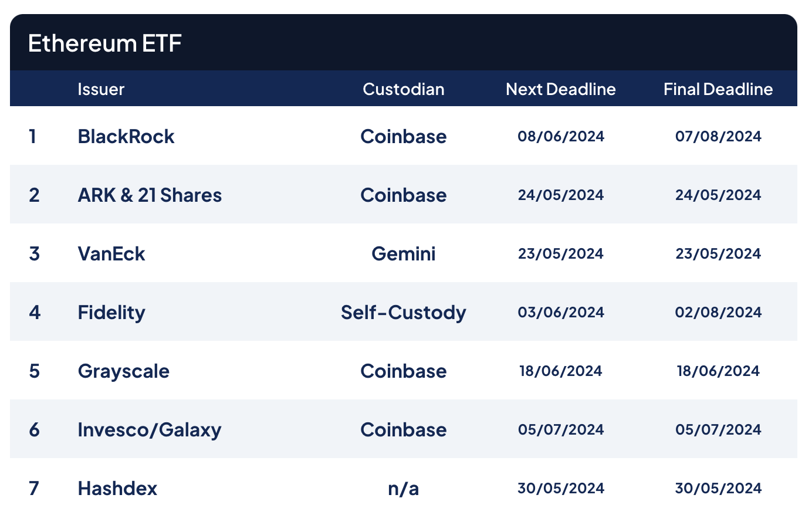Select BlackRock's final deadline 07/08/2024
The height and width of the screenshot is (515, 812).
click(718, 137)
